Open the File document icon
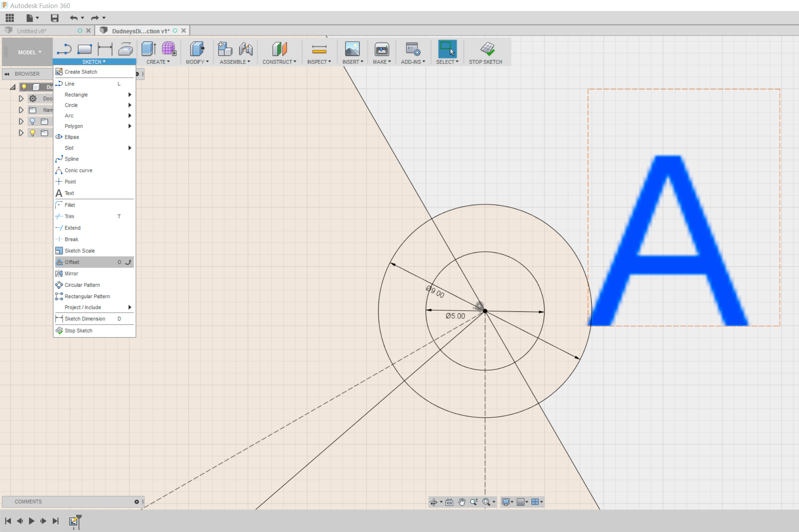The width and height of the screenshot is (799, 532). 29,18
